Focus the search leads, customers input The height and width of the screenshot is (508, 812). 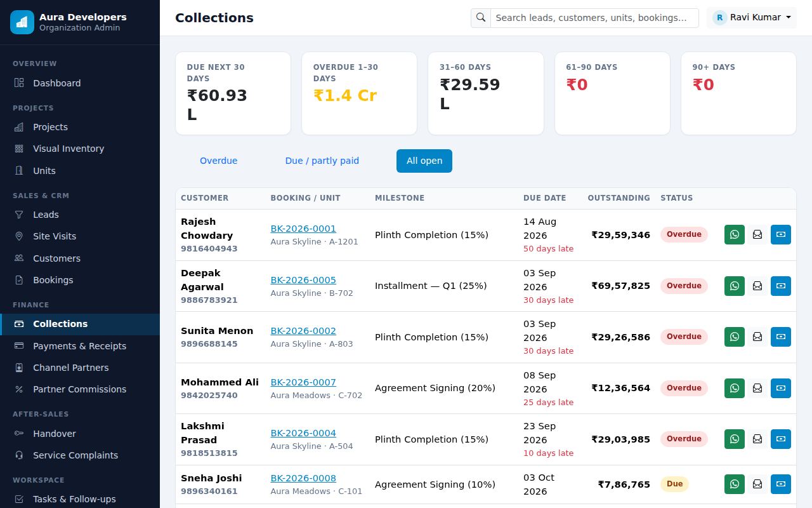pos(594,18)
